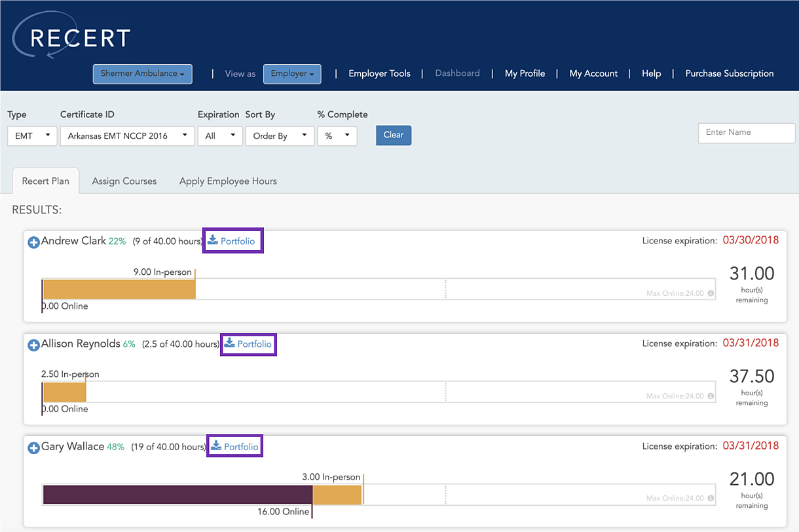Open the Type dropdown showing EMT
Viewport: 799px width, 532px height.
(x=31, y=135)
